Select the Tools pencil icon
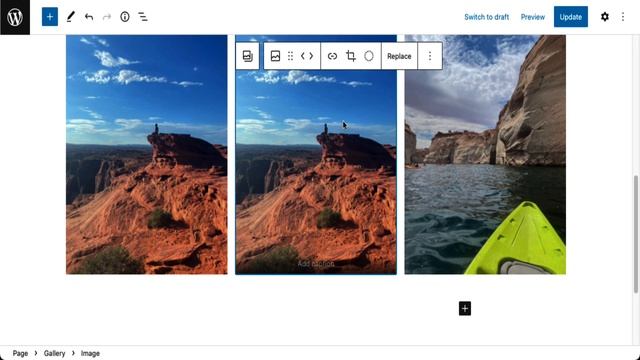 tap(71, 17)
